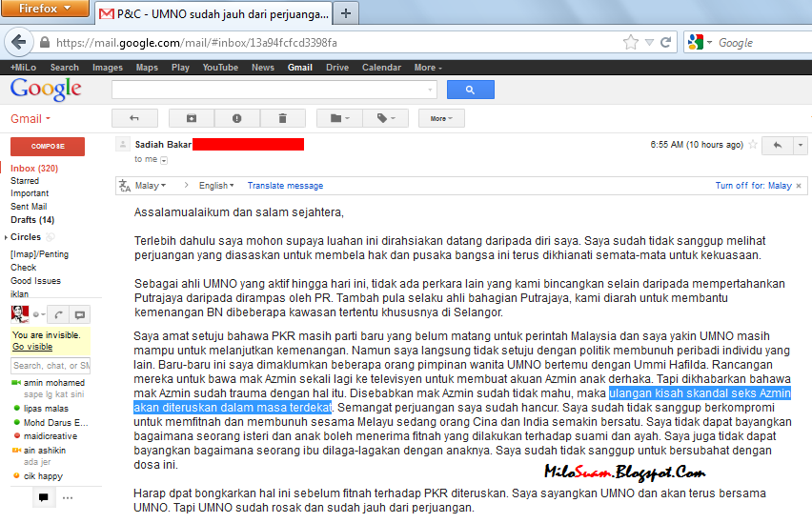Expand the Circles section

[x=6, y=237]
